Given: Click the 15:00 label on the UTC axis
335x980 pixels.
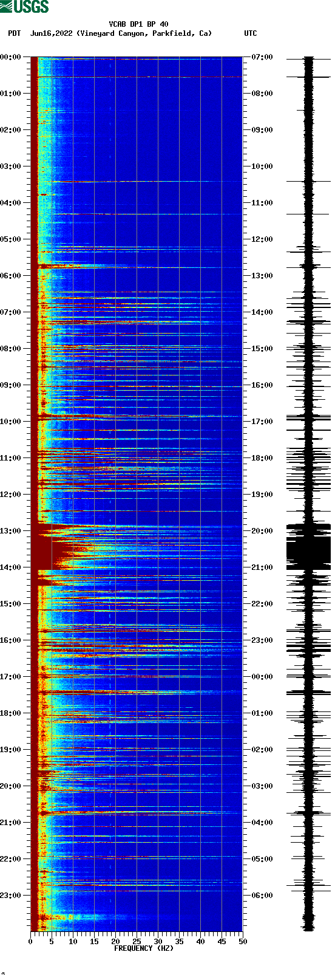Looking at the screenshot, I should [x=262, y=349].
